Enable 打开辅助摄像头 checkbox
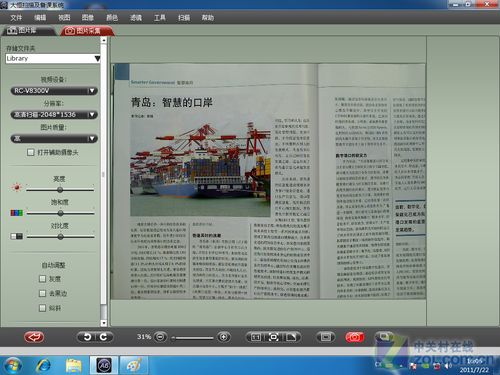 coord(31,152)
